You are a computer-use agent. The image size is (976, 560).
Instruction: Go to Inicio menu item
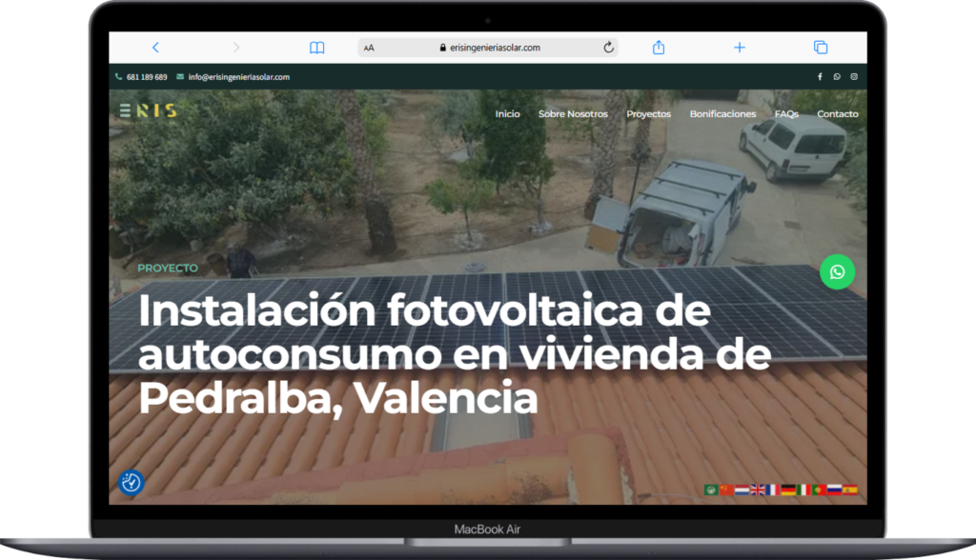[x=507, y=114]
